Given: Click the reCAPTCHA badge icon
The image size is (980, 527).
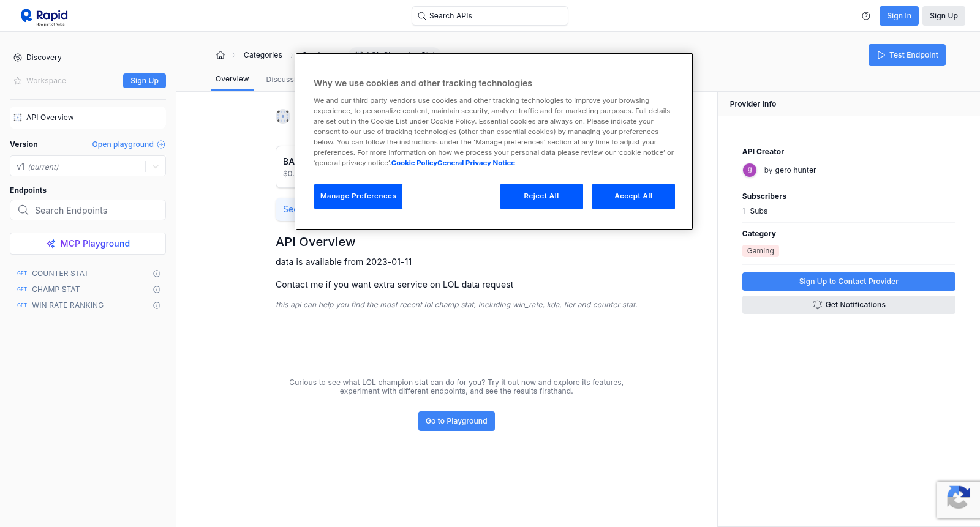Looking at the screenshot, I should 958,498.
